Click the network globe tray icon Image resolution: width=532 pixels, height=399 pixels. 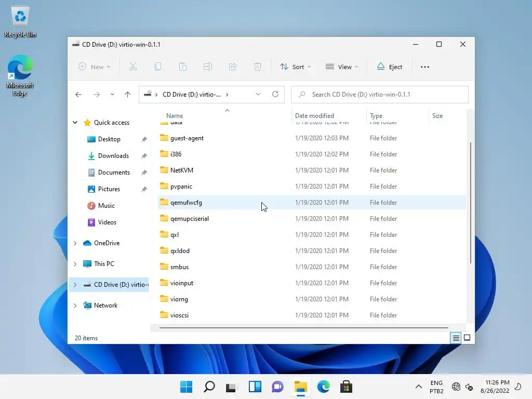(456, 387)
